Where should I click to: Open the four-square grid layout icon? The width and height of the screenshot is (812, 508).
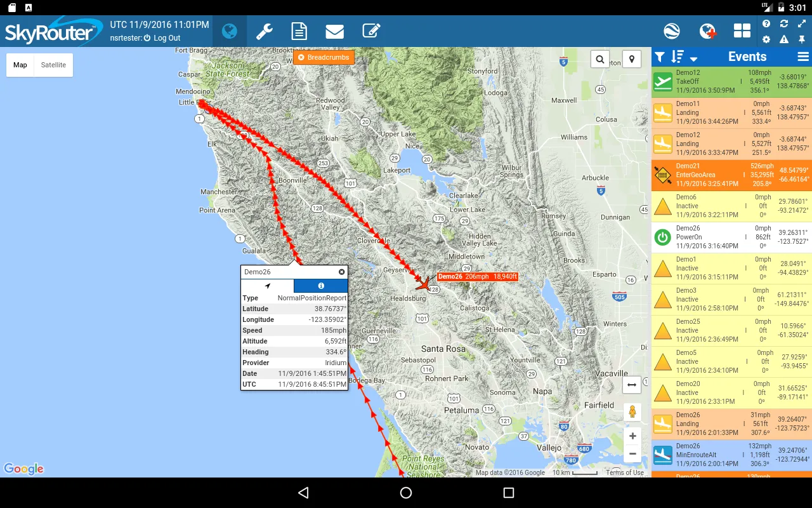[x=742, y=31]
